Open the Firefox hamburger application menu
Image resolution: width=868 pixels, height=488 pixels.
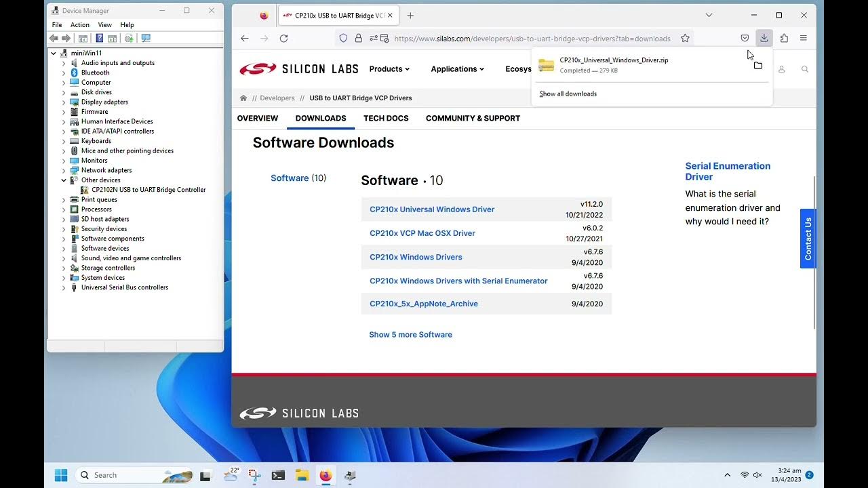pyautogui.click(x=804, y=39)
